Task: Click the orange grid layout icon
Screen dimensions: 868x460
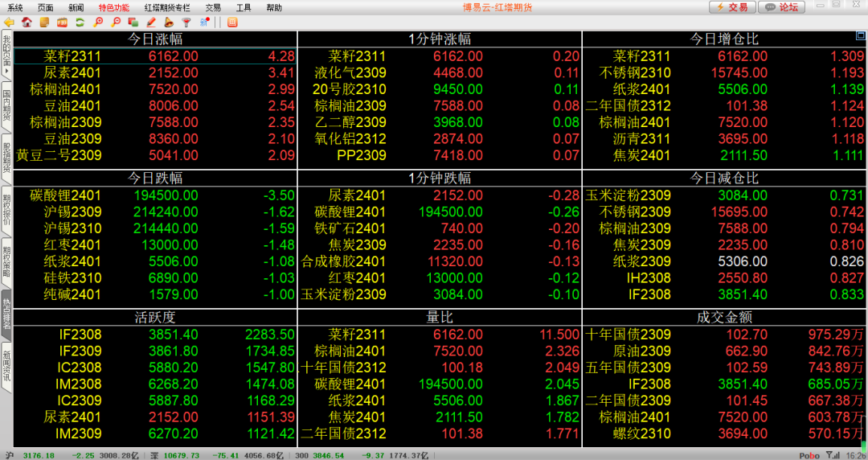Action: tap(232, 22)
